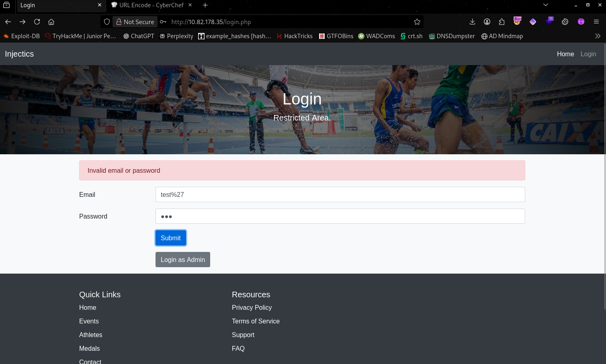Open the extensions puzzle icon

[x=502, y=22]
